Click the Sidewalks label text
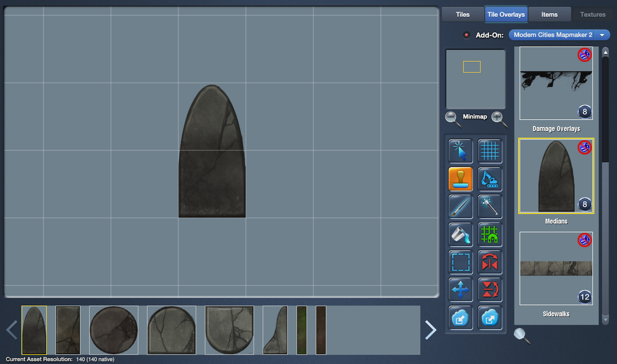 click(556, 314)
